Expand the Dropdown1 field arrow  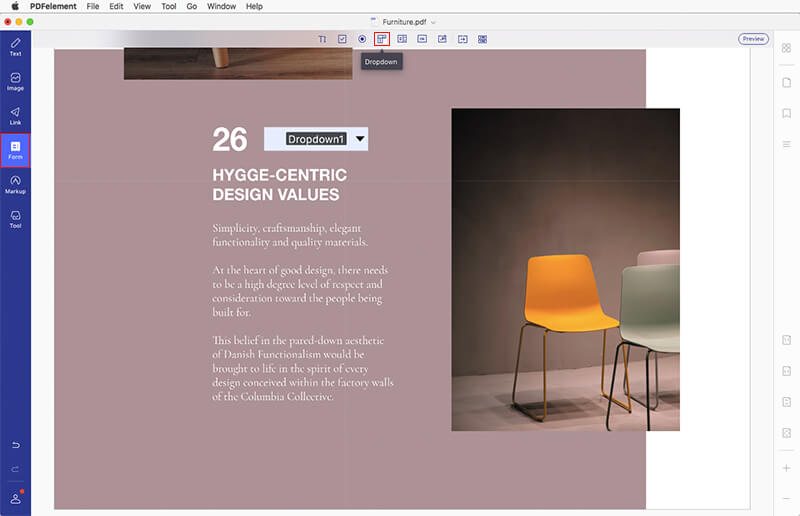tap(360, 139)
